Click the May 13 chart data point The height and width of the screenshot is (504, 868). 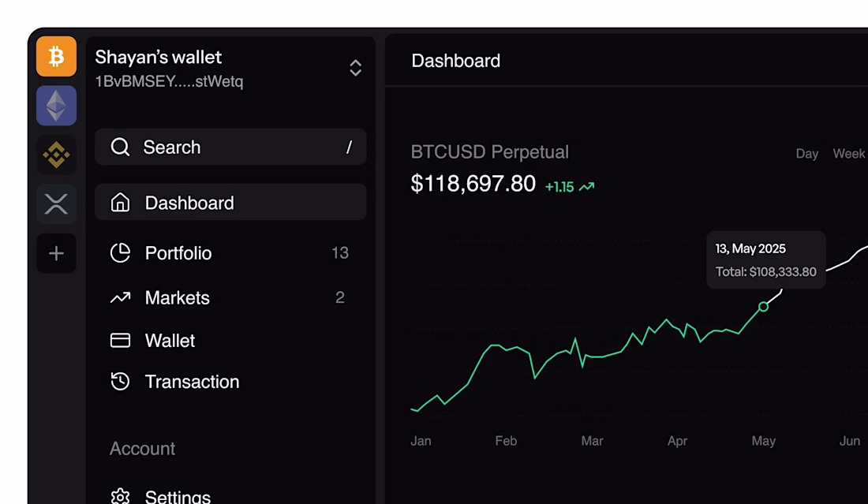[x=763, y=306]
